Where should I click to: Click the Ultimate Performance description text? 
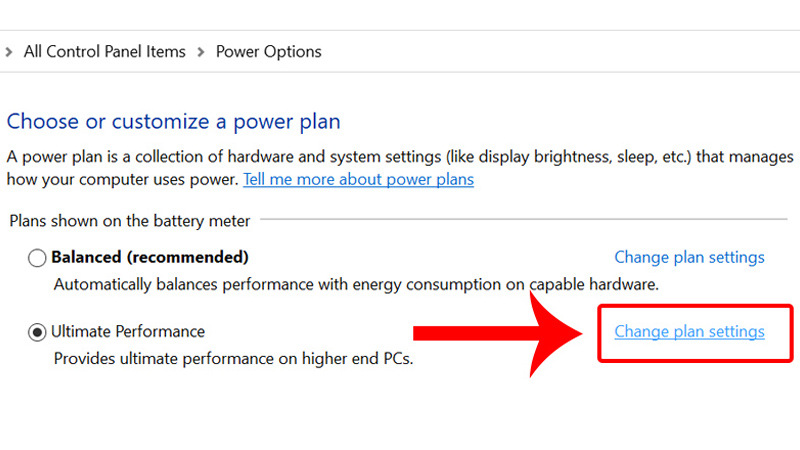pyautogui.click(x=233, y=357)
